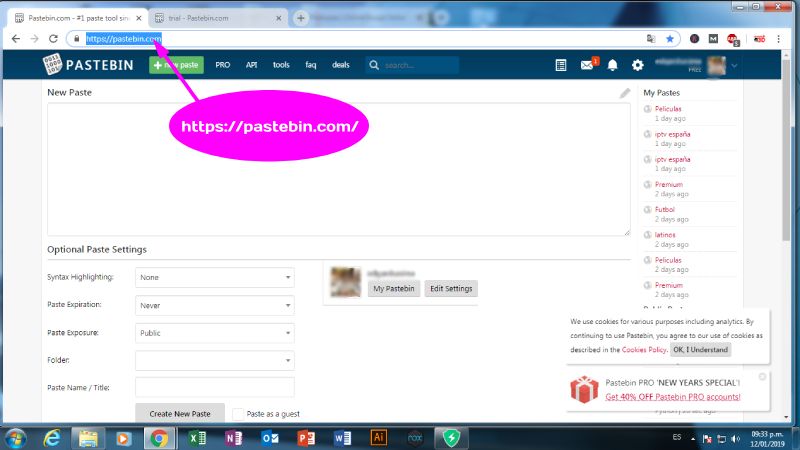Open Paste Exposure dropdown
The width and height of the screenshot is (800, 450).
[215, 333]
